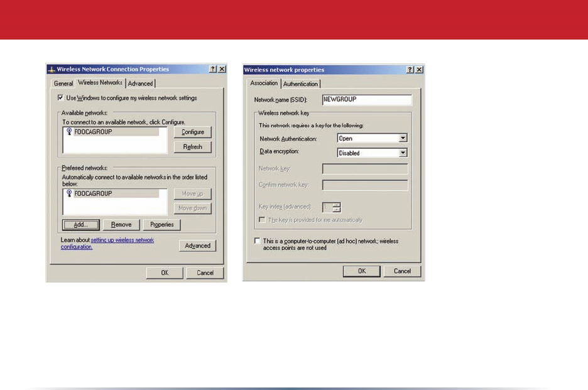Switch to the Association tab
588x390 pixels.
coord(264,83)
